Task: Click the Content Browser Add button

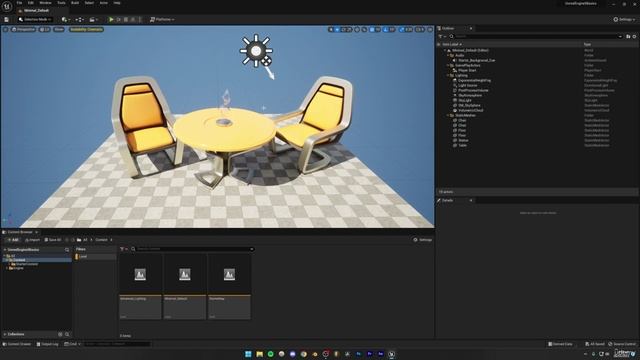Action: [x=13, y=240]
